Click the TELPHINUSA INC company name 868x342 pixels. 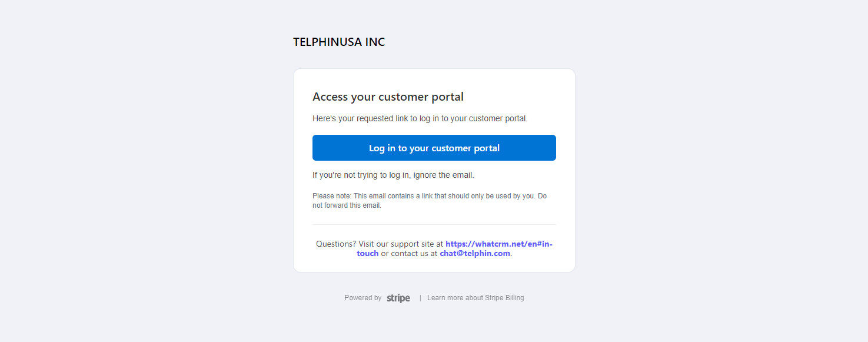(339, 42)
